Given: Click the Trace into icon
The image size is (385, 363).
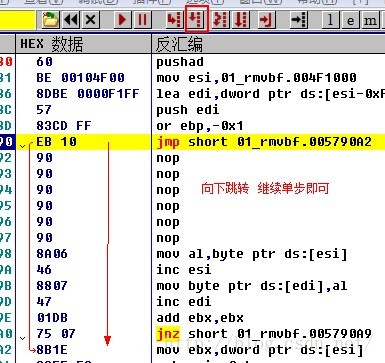Looking at the screenshot, I should 221,20.
